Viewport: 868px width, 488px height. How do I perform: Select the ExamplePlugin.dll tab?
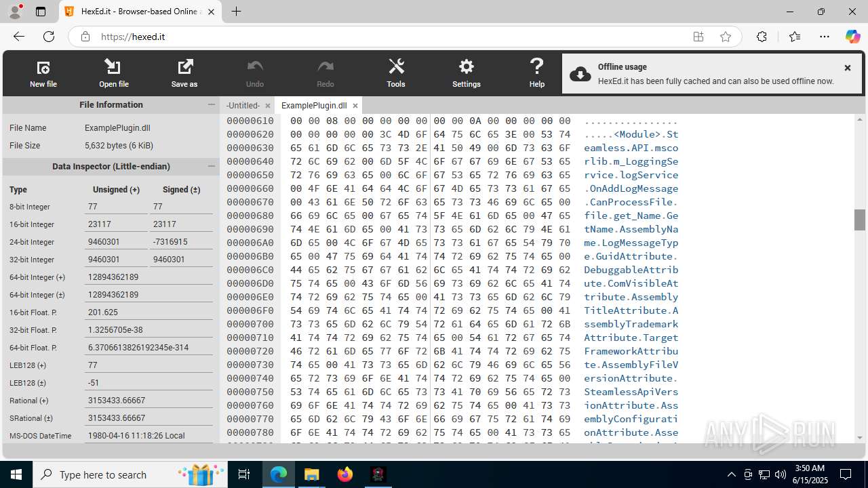314,106
